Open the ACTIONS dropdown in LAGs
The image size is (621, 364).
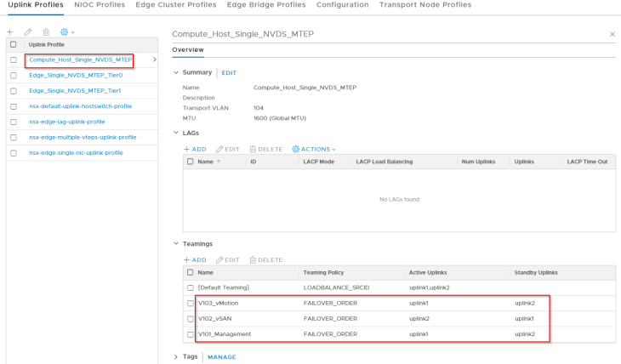click(314, 149)
